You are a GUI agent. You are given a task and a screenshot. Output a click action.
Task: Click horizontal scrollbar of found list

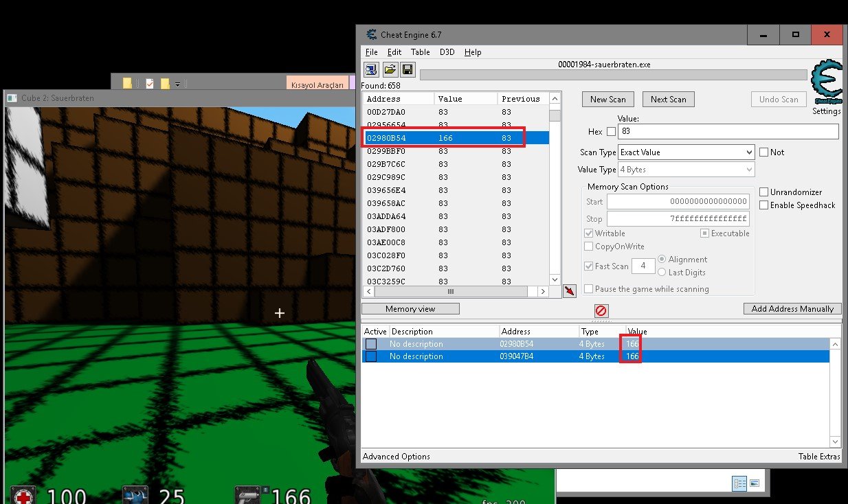coord(451,292)
